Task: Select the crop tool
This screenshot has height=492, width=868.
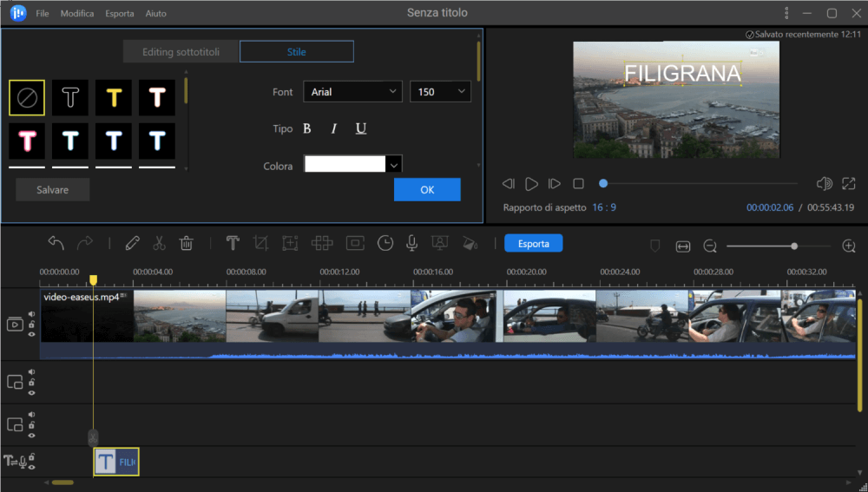Action: [260, 243]
